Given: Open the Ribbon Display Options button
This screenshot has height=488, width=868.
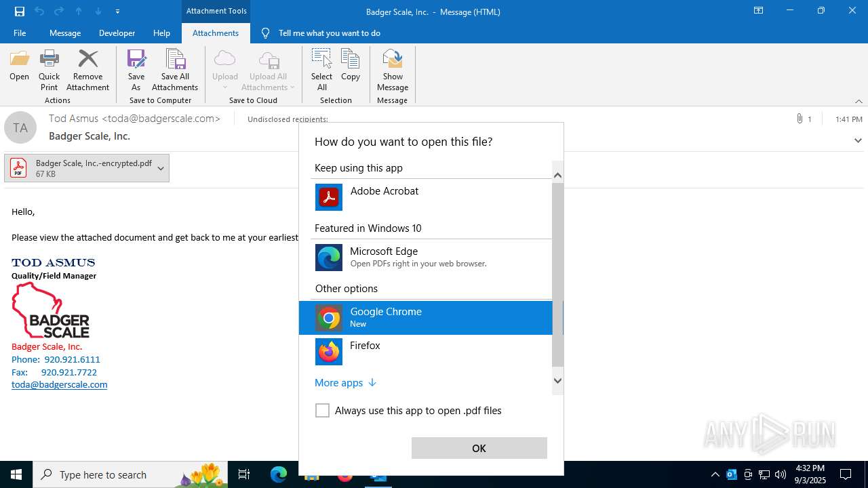Looking at the screenshot, I should point(758,11).
